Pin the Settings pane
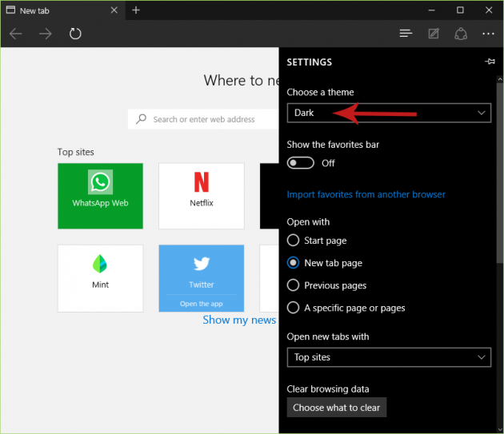Image resolution: width=504 pixels, height=434 pixels. pos(489,62)
